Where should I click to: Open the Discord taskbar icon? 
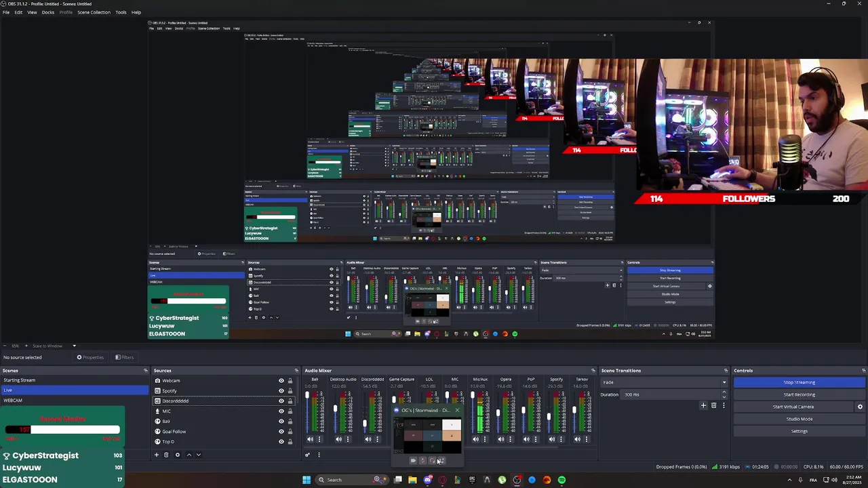pos(428,480)
